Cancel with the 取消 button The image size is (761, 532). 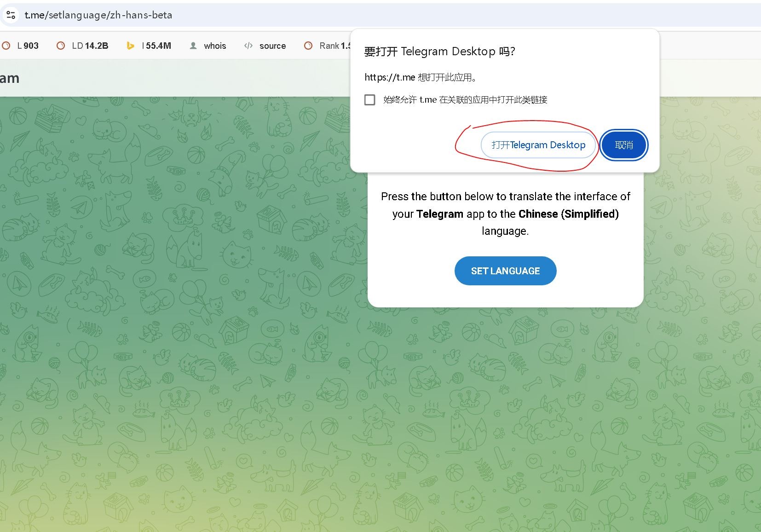point(624,145)
